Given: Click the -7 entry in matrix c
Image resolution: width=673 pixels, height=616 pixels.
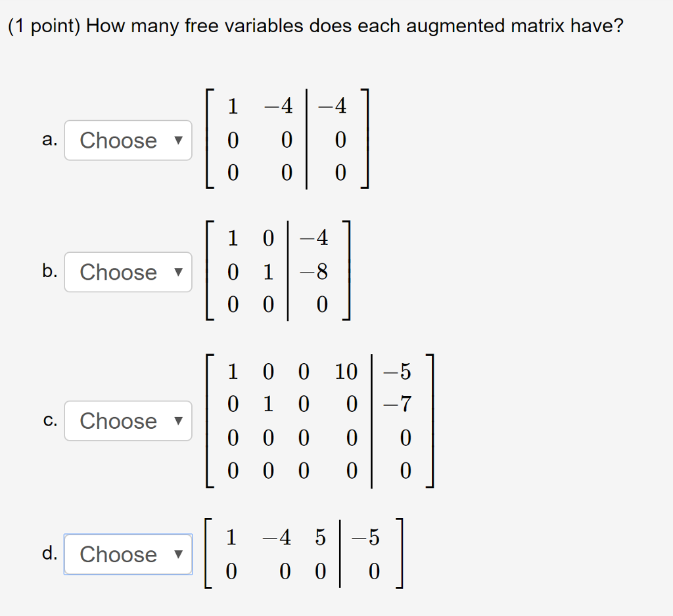Looking at the screenshot, I should pos(397,404).
